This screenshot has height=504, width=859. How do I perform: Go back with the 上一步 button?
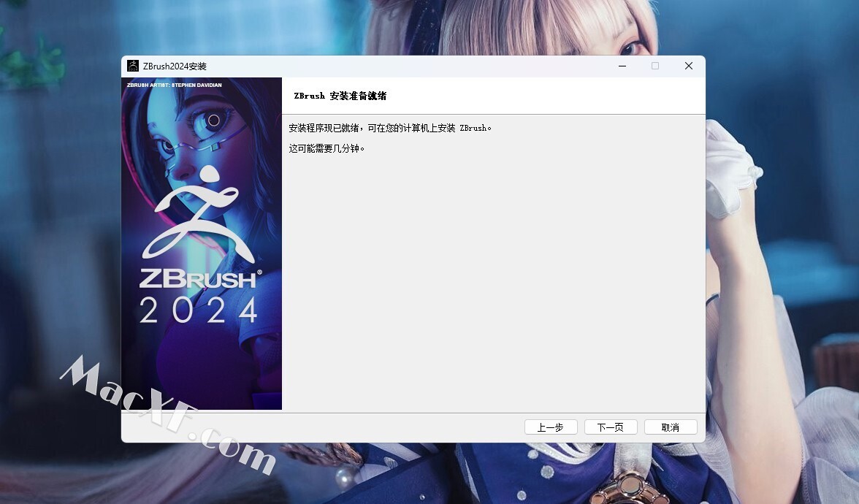[x=551, y=427]
